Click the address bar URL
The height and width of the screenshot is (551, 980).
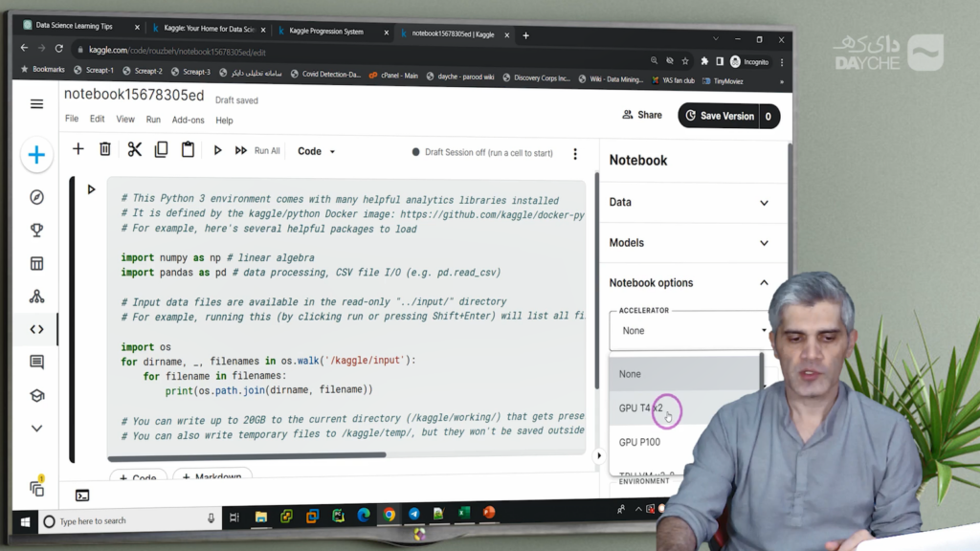(x=177, y=52)
